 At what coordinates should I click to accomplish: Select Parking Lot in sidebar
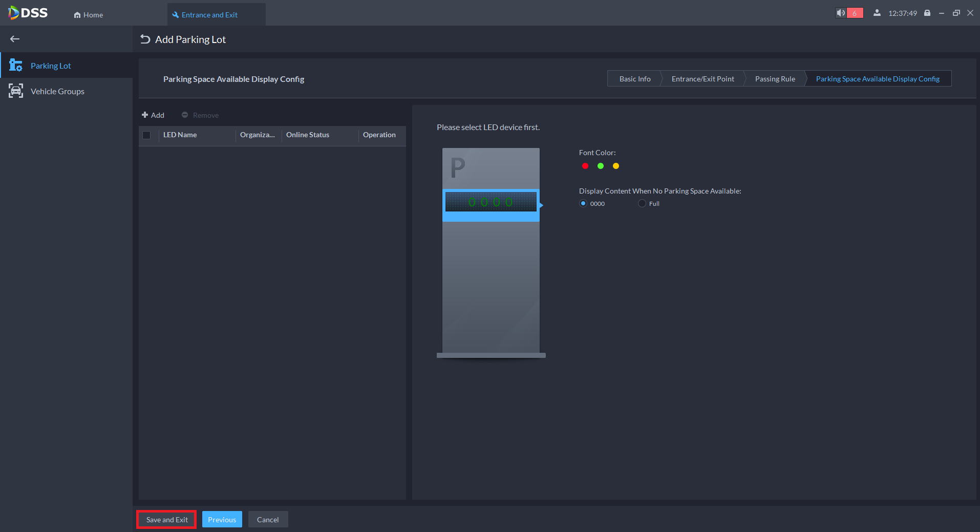(51, 66)
